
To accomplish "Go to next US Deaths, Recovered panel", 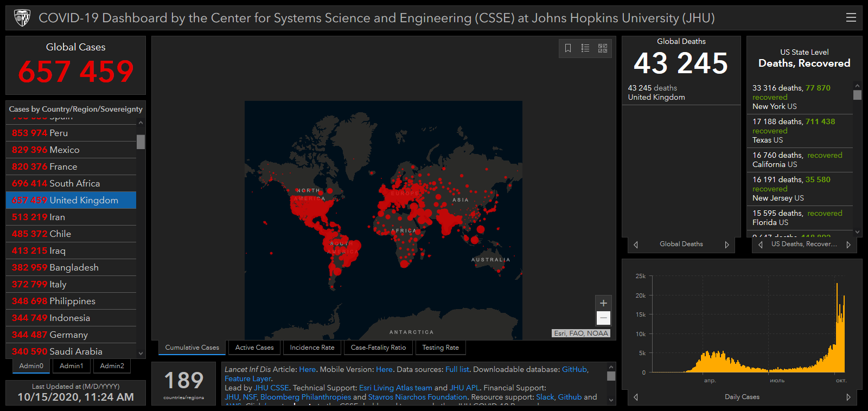I will 848,245.
